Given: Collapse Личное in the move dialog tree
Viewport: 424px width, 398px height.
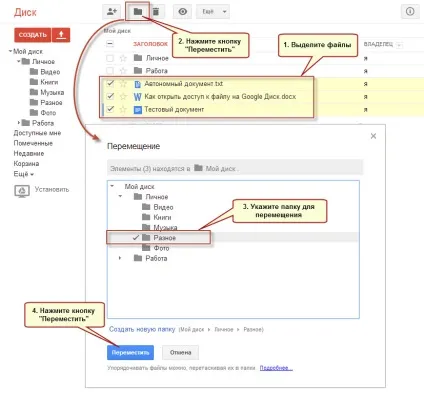Looking at the screenshot, I should pos(120,196).
